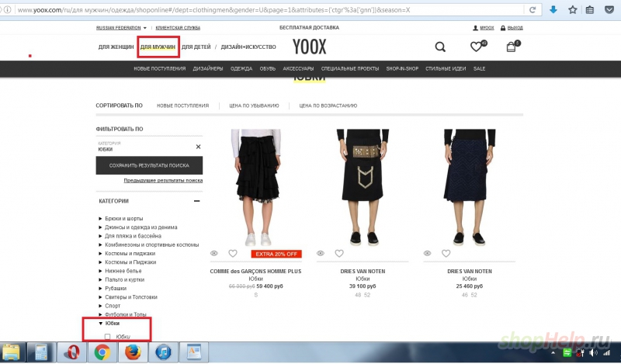621x364 pixels.
Task: Open the АКСЕССУАРЫ menu
Action: [298, 68]
